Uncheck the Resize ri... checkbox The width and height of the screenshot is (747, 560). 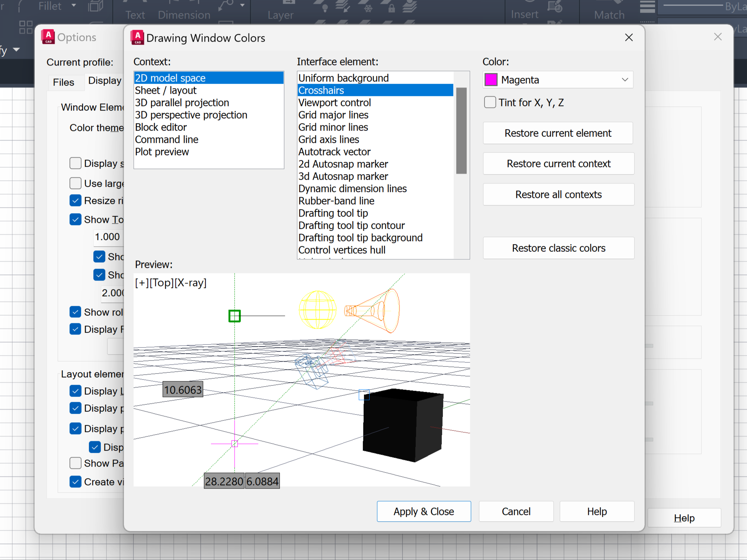pyautogui.click(x=76, y=201)
